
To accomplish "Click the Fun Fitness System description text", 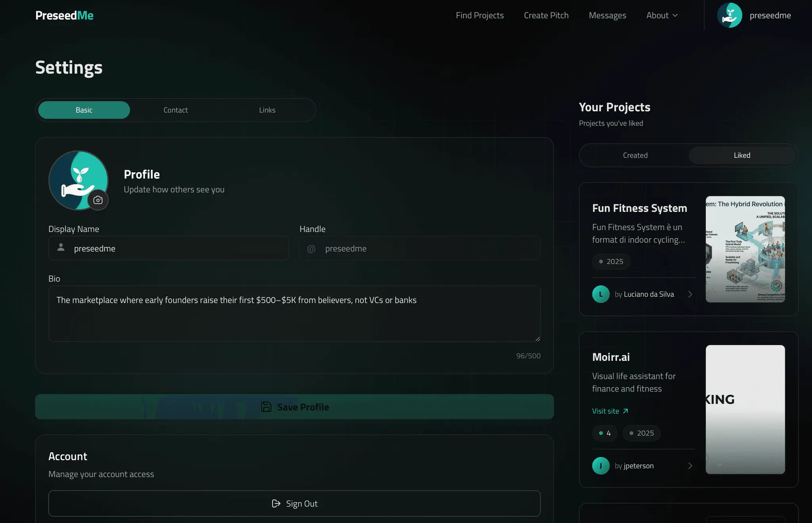I will point(638,233).
